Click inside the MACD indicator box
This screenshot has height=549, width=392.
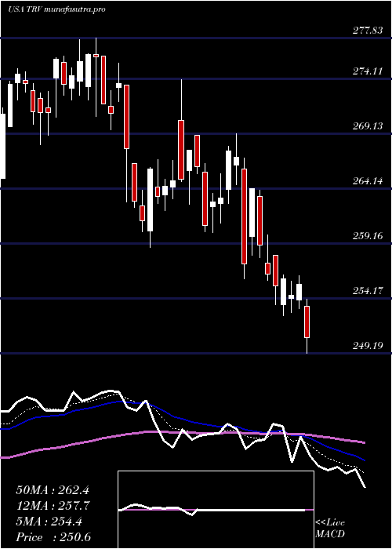point(216,510)
